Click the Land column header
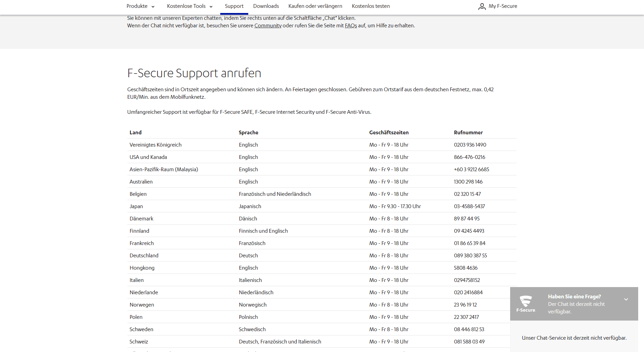Viewport: 644px width, 352px height. (x=136, y=133)
